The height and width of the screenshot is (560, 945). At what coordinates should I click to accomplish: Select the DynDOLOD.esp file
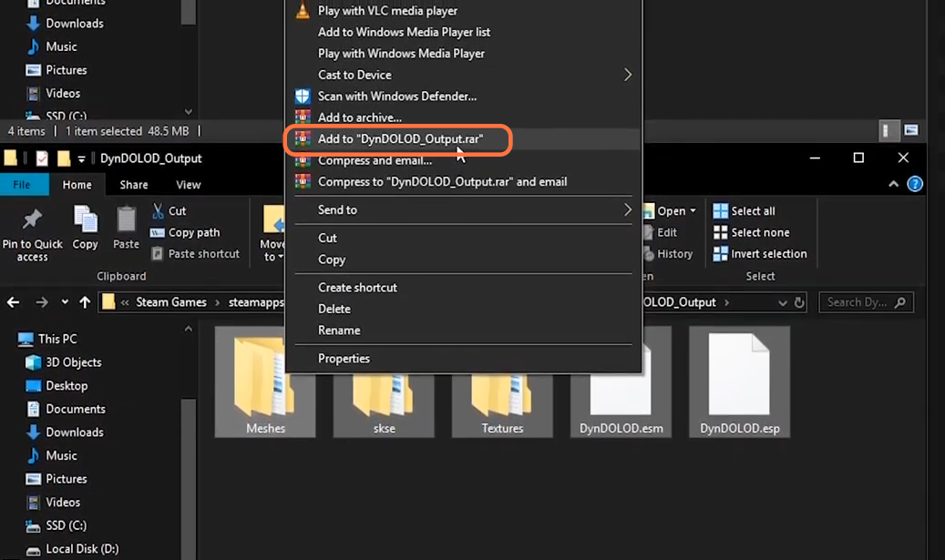click(739, 382)
